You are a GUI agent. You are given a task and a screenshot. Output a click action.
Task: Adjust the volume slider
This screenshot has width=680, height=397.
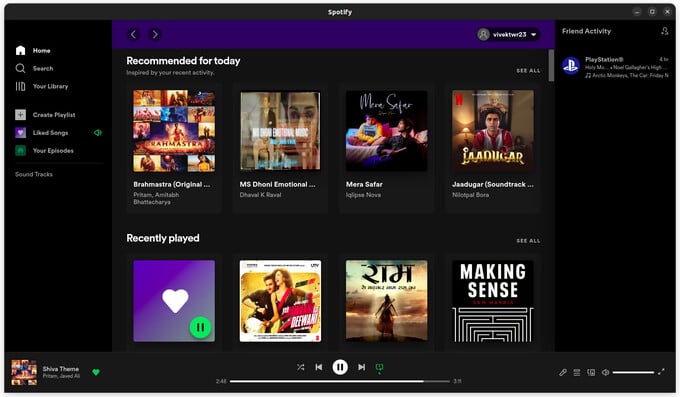[x=633, y=372]
